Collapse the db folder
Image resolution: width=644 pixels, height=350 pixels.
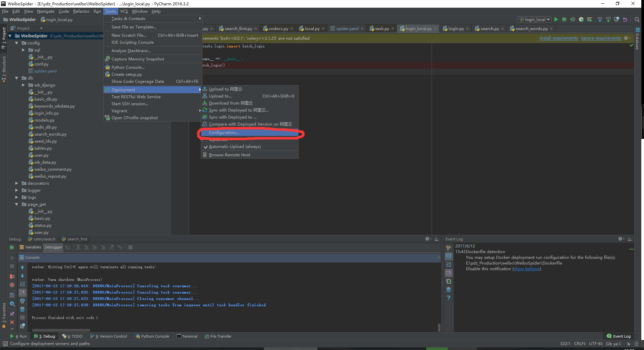[16, 78]
